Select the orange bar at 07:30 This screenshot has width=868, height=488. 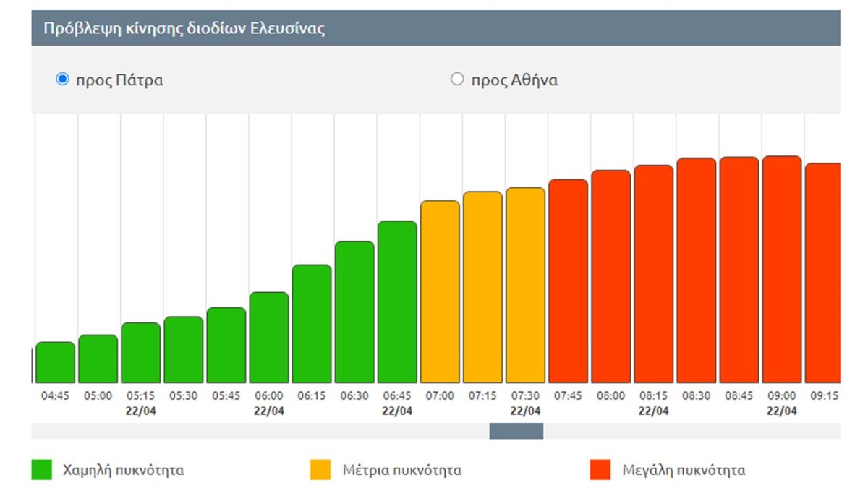pyautogui.click(x=525, y=286)
